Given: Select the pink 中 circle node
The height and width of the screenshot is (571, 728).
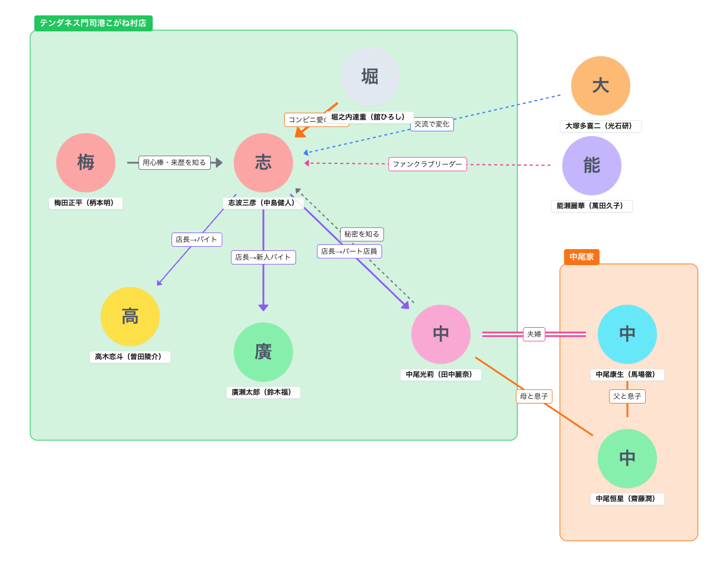Looking at the screenshot, I should pos(441,334).
